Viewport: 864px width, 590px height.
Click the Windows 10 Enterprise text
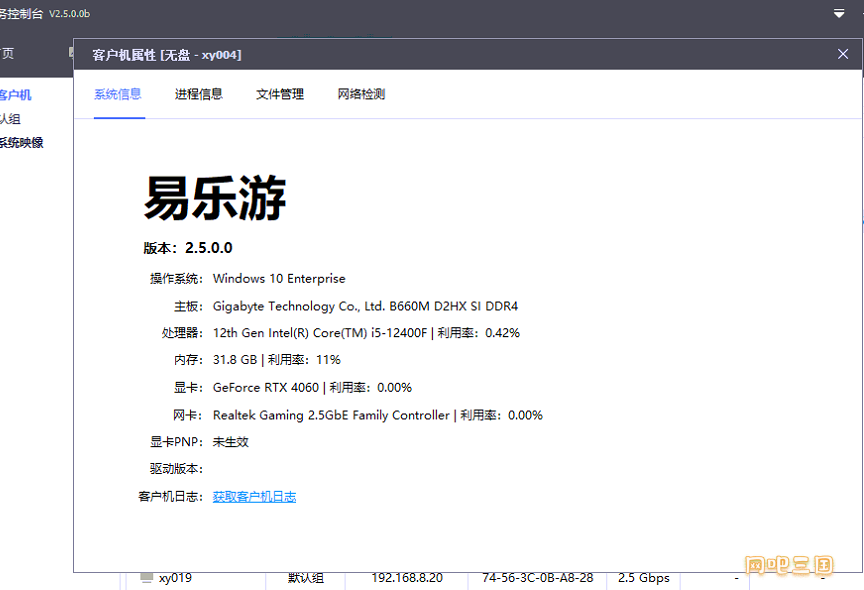point(279,279)
